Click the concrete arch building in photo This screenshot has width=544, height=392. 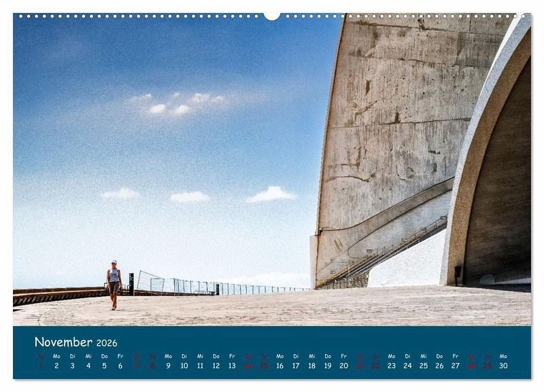pyautogui.click(x=422, y=151)
